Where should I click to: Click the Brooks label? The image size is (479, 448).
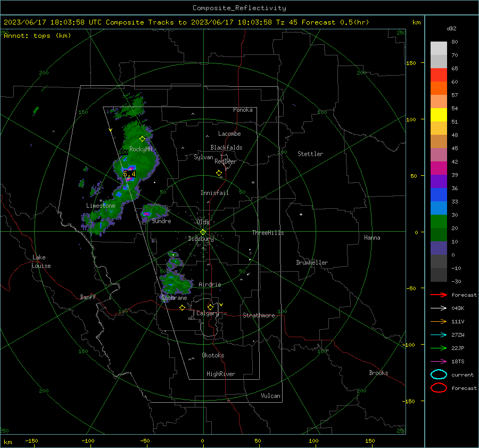378,373
